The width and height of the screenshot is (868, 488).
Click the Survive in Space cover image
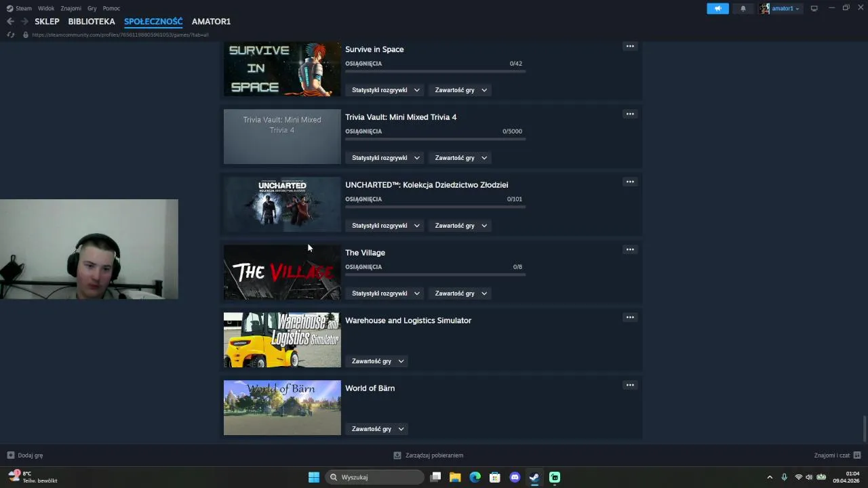[x=282, y=69]
